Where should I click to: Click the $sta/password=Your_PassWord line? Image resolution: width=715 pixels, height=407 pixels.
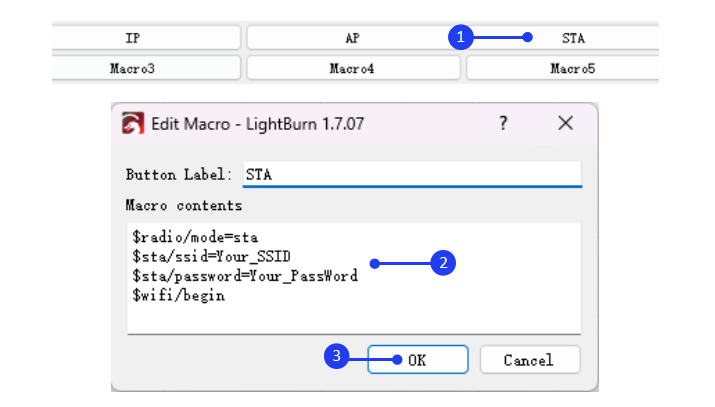point(245,276)
